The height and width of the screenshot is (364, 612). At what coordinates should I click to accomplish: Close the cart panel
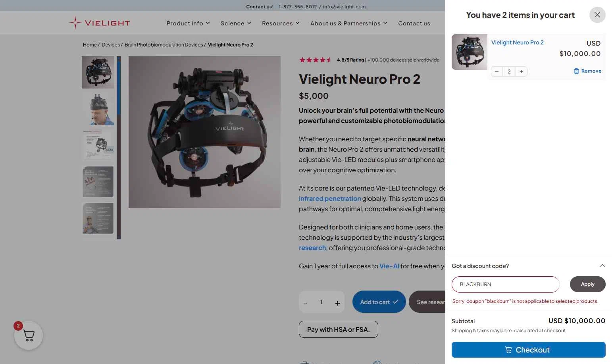point(597,15)
